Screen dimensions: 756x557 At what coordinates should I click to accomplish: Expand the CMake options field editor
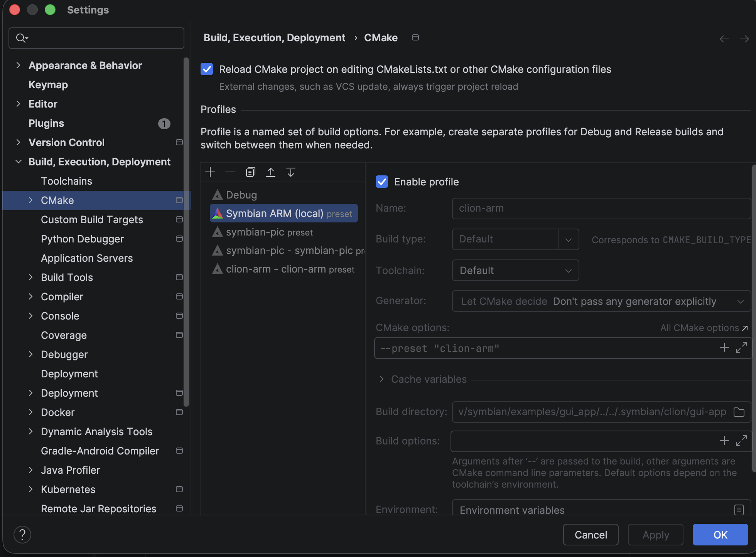pyautogui.click(x=741, y=348)
